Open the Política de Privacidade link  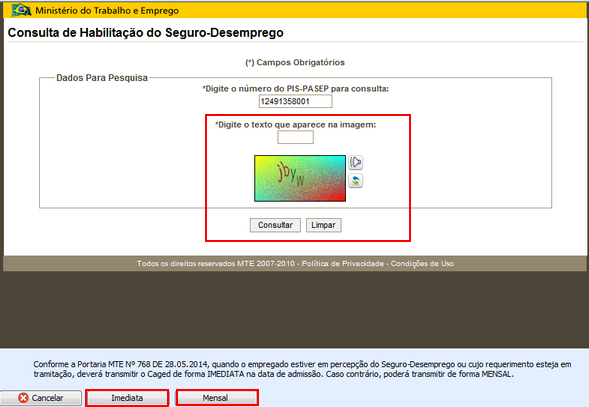pyautogui.click(x=343, y=263)
